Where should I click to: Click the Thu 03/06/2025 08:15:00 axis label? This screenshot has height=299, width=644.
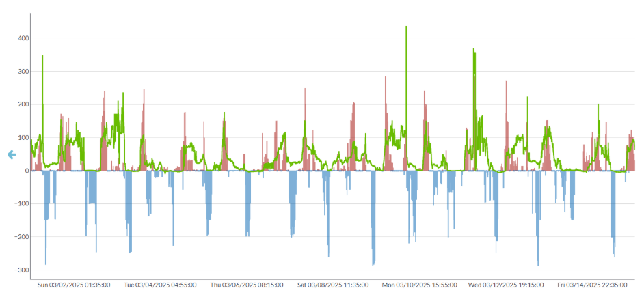[245, 285]
